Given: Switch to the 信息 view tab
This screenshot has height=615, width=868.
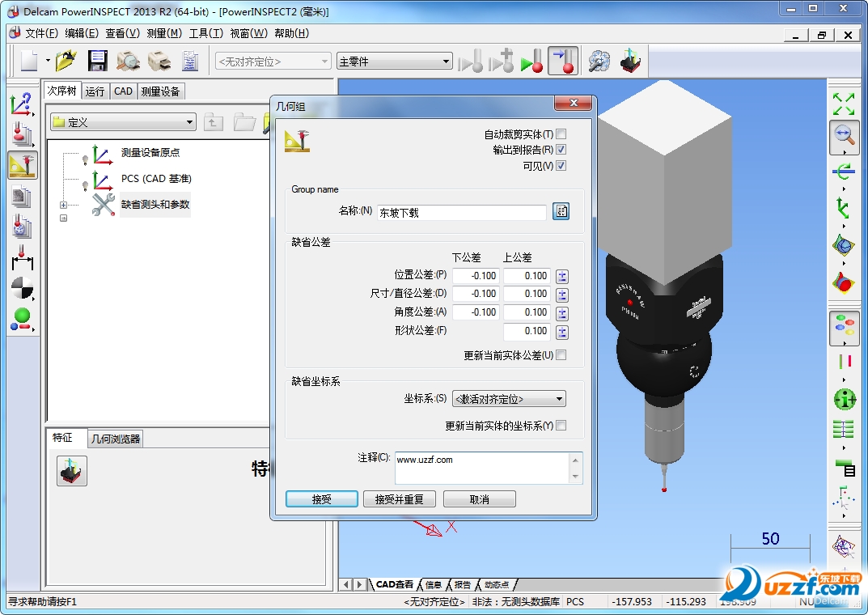Looking at the screenshot, I should tap(434, 584).
